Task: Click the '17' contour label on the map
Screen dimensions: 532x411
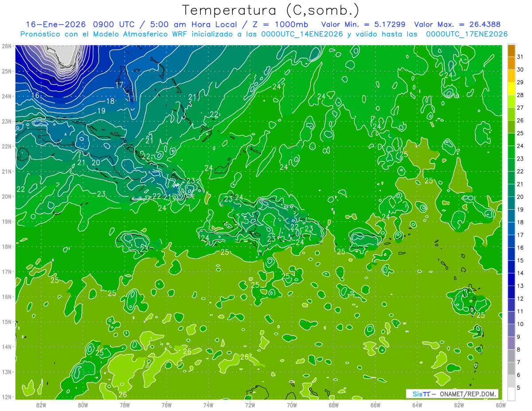Action: pyautogui.click(x=120, y=85)
